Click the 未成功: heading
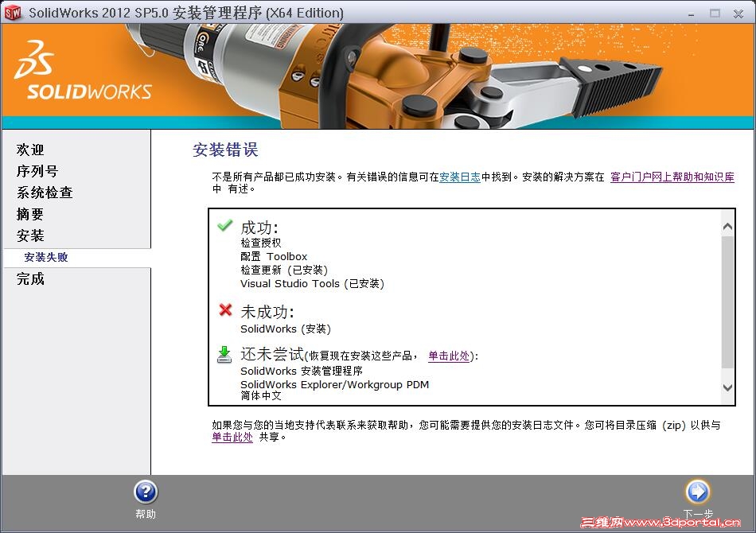 (267, 312)
